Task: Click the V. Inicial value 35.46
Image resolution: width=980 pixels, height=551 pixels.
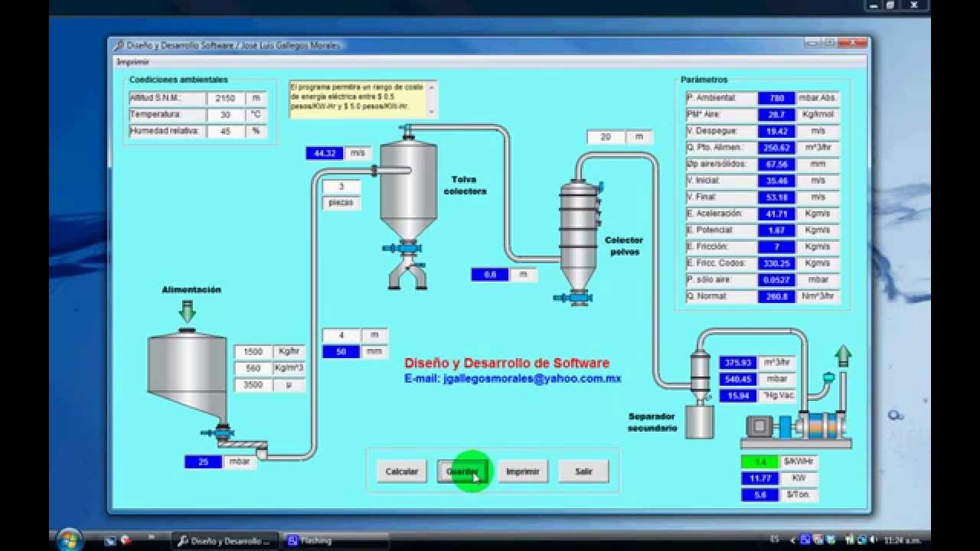Action: pos(776,181)
